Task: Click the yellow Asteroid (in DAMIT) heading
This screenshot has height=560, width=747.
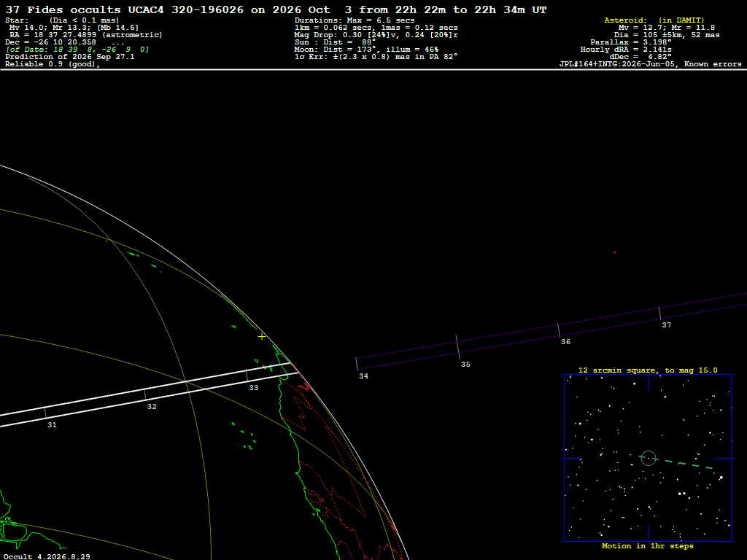Action: (654, 20)
